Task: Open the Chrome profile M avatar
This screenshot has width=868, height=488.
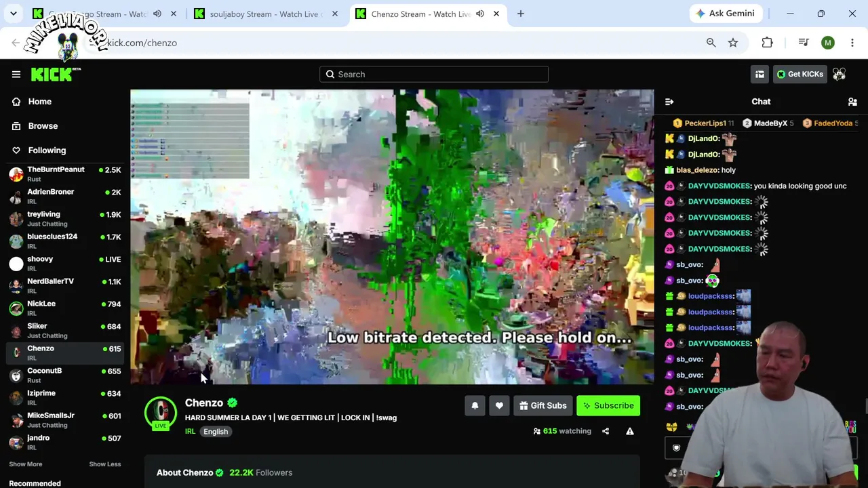Action: coord(827,43)
